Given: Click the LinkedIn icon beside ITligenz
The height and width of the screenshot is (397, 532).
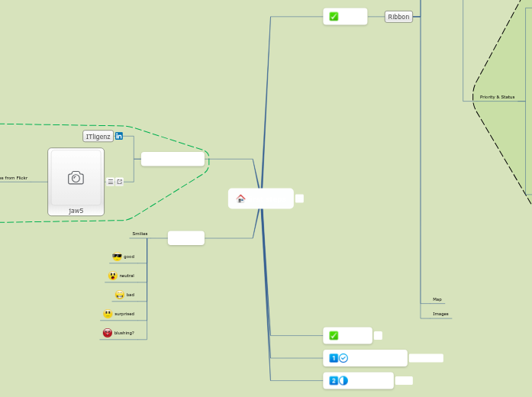Looking at the screenshot, I should (x=119, y=136).
